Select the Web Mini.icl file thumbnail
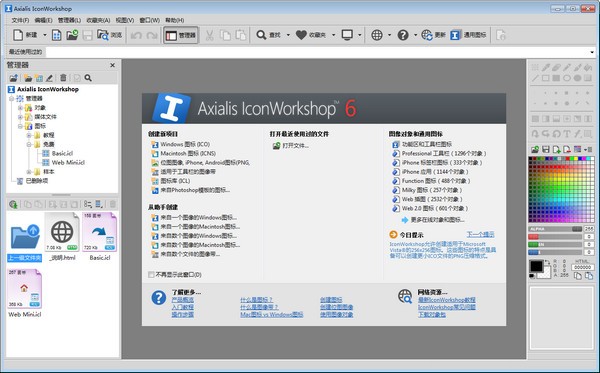600x373 pixels. (x=24, y=289)
